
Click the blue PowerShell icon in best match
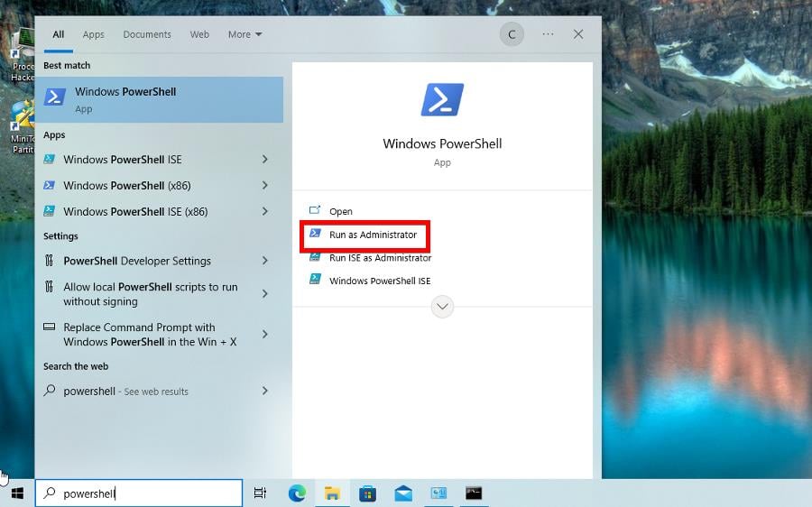tap(55, 97)
